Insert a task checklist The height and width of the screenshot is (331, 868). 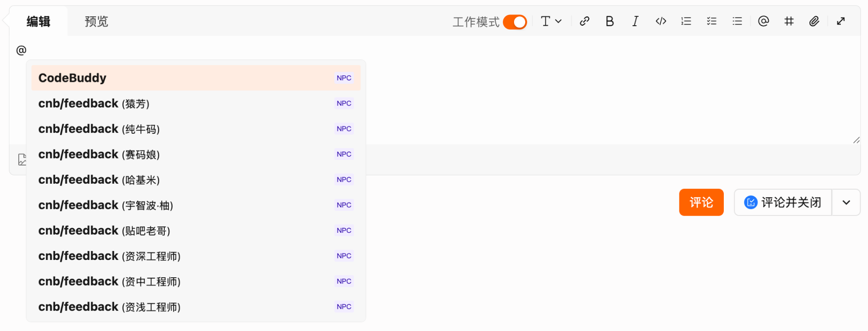tap(712, 21)
